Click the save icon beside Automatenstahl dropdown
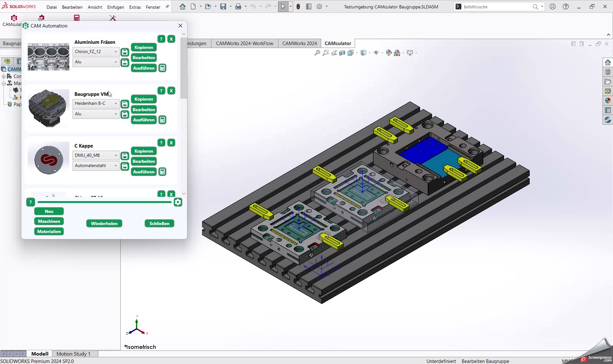This screenshot has width=613, height=364. (x=125, y=166)
